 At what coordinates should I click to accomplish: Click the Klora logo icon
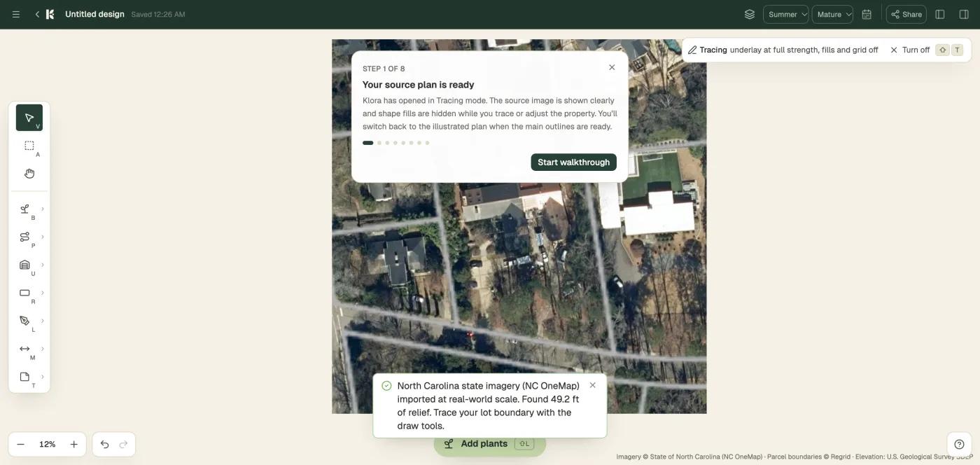50,14
